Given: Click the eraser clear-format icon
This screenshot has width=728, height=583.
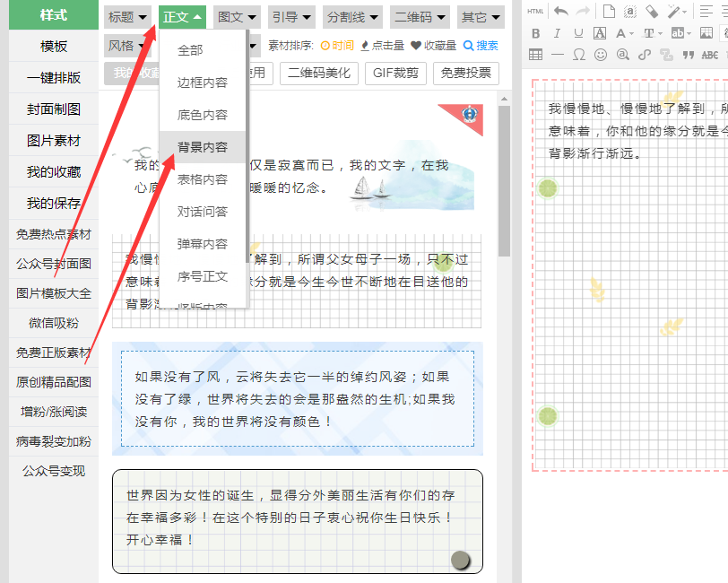Looking at the screenshot, I should tap(652, 11).
